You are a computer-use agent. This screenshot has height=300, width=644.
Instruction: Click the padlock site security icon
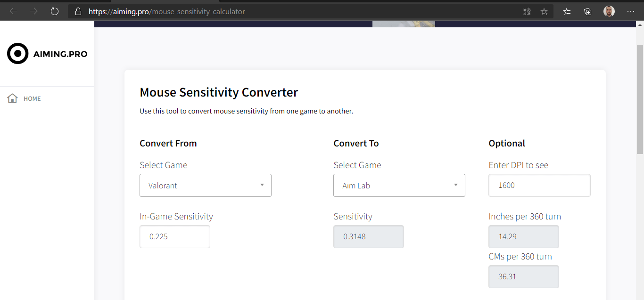pyautogui.click(x=78, y=11)
